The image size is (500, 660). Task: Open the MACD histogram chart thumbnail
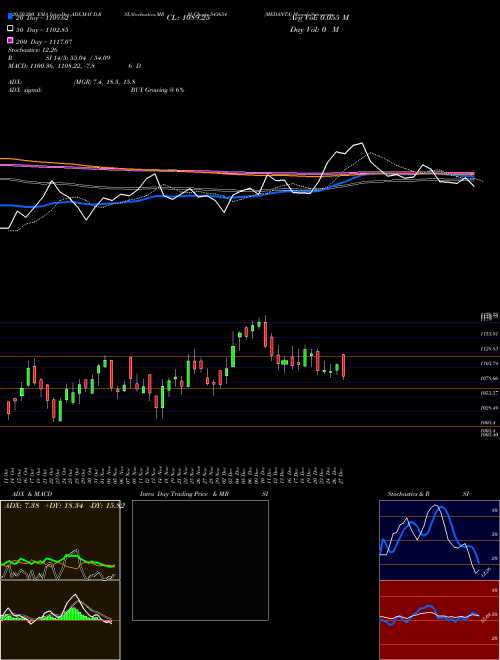60,620
